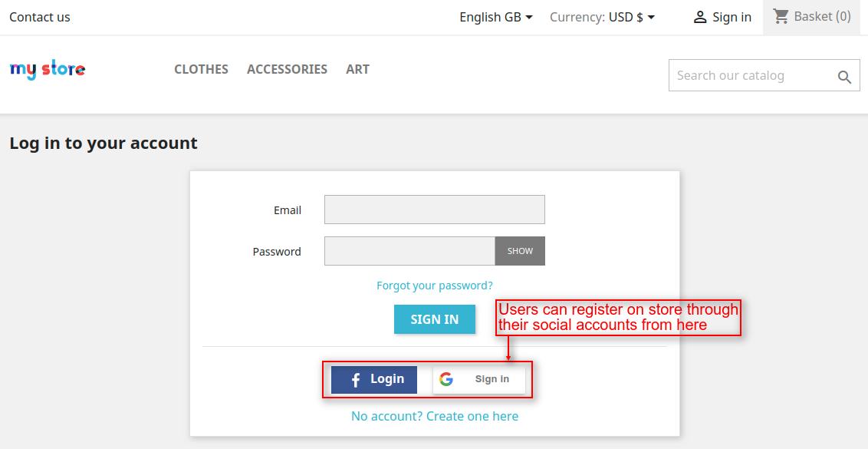Click the my store logo
Viewport: 868px width, 449px height.
coord(48,69)
